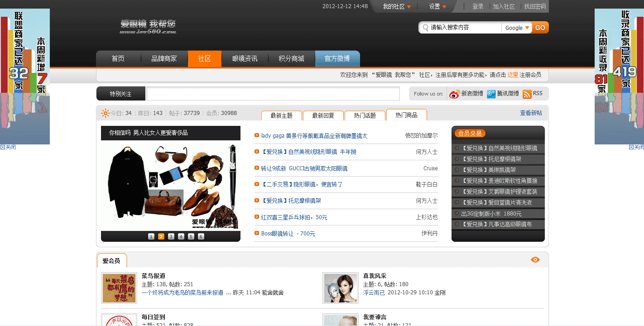Open the 菜鸟报道 forum title
This screenshot has width=644, height=326.
tap(154, 276)
